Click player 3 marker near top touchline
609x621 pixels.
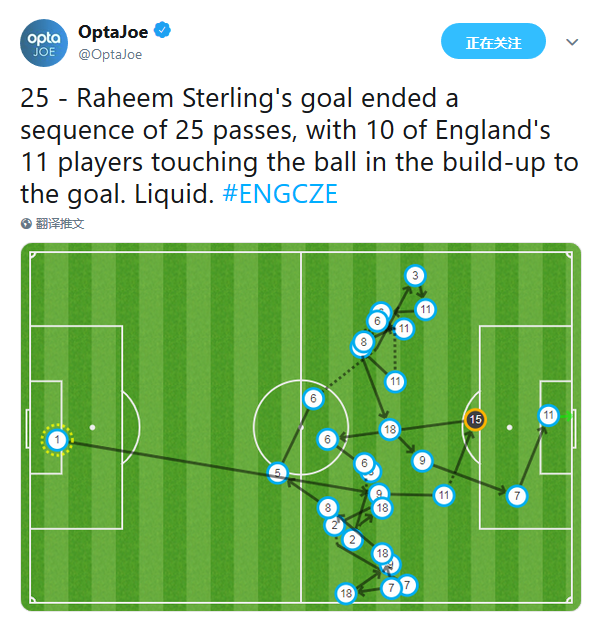tap(415, 275)
